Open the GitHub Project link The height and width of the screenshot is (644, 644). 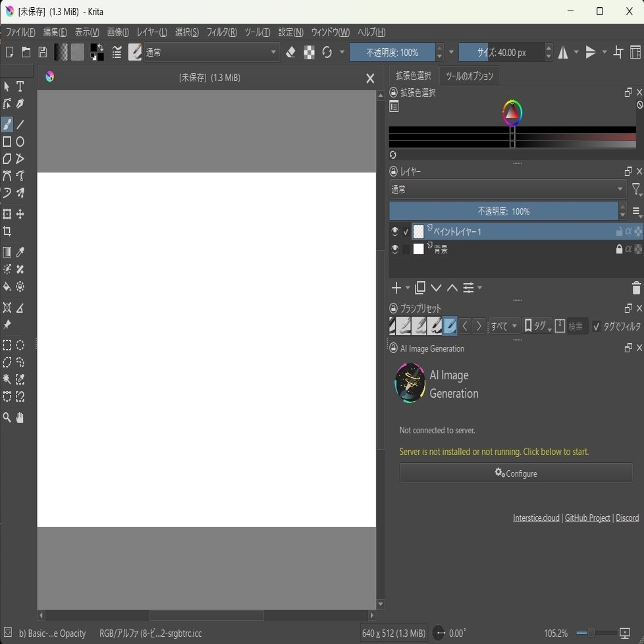click(587, 518)
